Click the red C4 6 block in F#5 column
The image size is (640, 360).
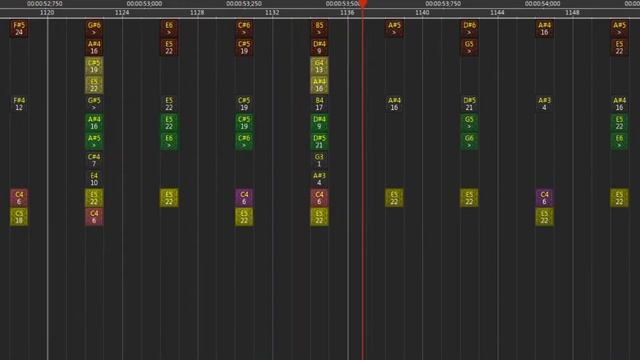click(19, 198)
